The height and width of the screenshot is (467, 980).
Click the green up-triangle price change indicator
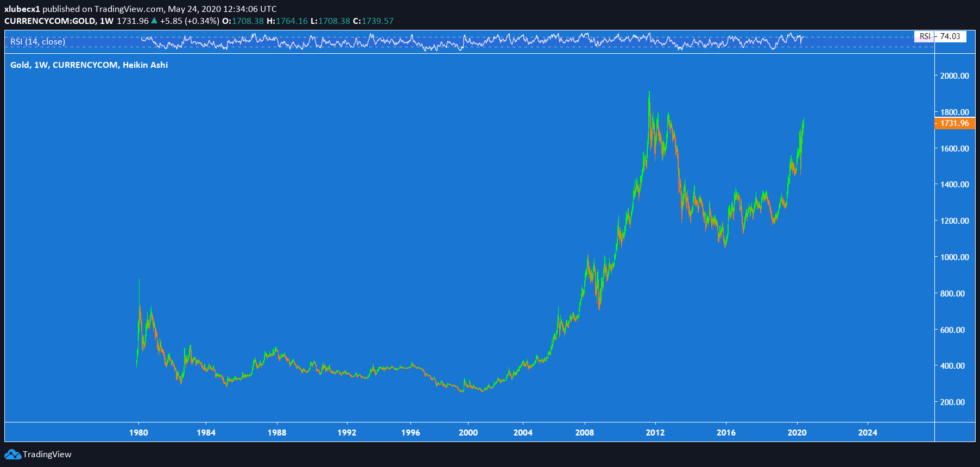(x=154, y=21)
